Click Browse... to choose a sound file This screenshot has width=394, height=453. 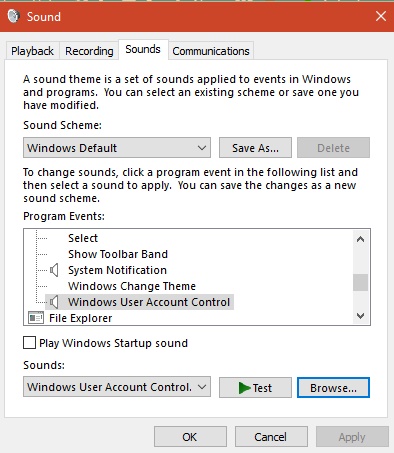[333, 388]
